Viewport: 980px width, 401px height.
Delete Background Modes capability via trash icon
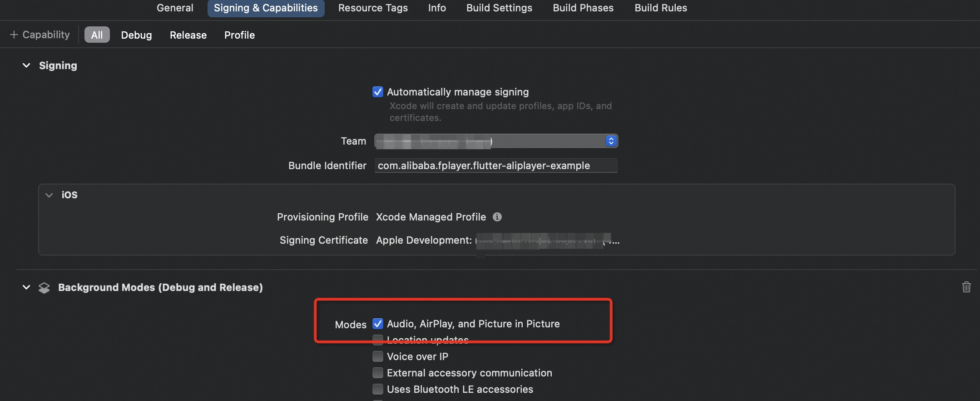click(966, 287)
